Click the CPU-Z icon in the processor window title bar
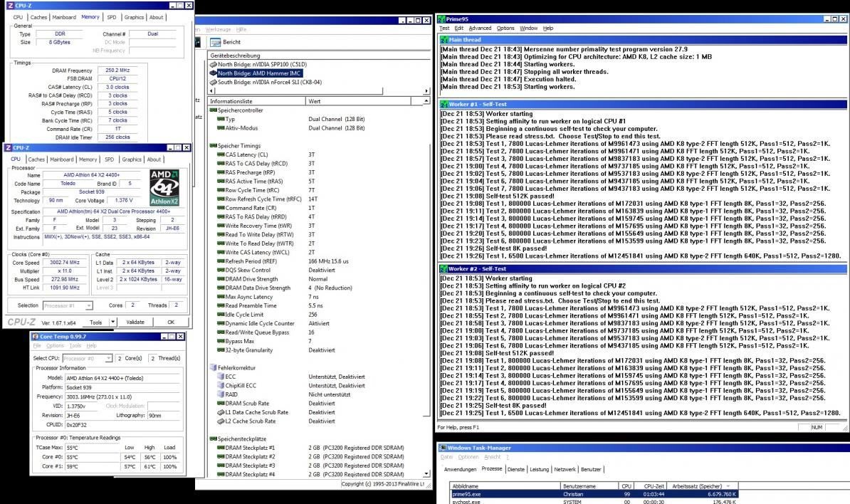This screenshot has height=504, width=850. pos(8,147)
